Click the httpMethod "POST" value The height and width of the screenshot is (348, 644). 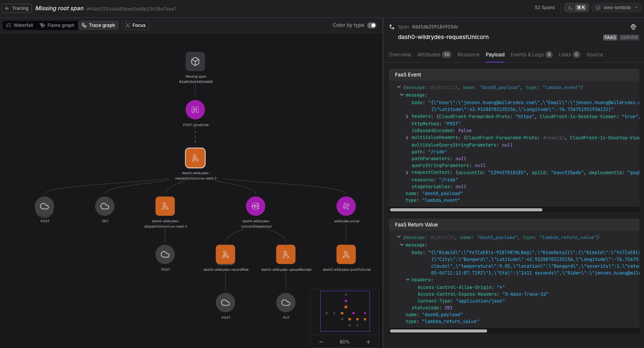[x=453, y=124]
